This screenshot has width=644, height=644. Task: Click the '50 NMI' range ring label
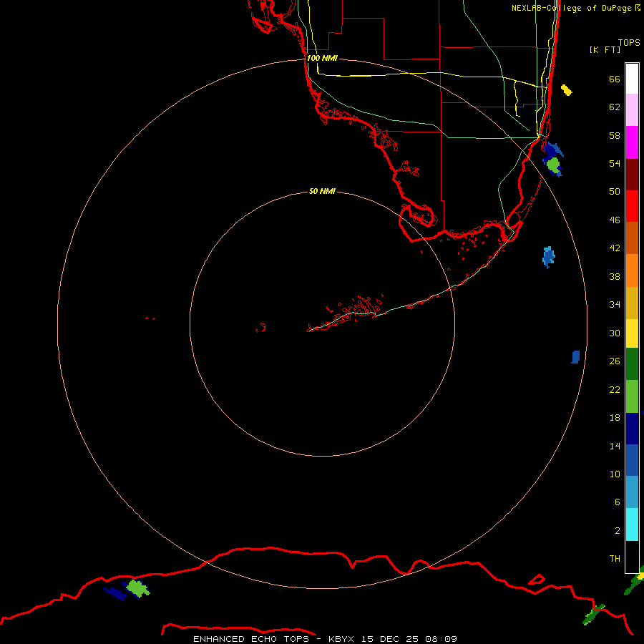pyautogui.click(x=322, y=191)
